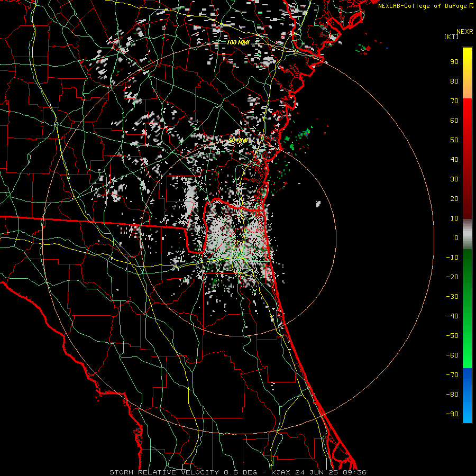Screen dimensions: 476x476
Task: Select the 50 value on velocity scale
Action: pyautogui.click(x=454, y=140)
